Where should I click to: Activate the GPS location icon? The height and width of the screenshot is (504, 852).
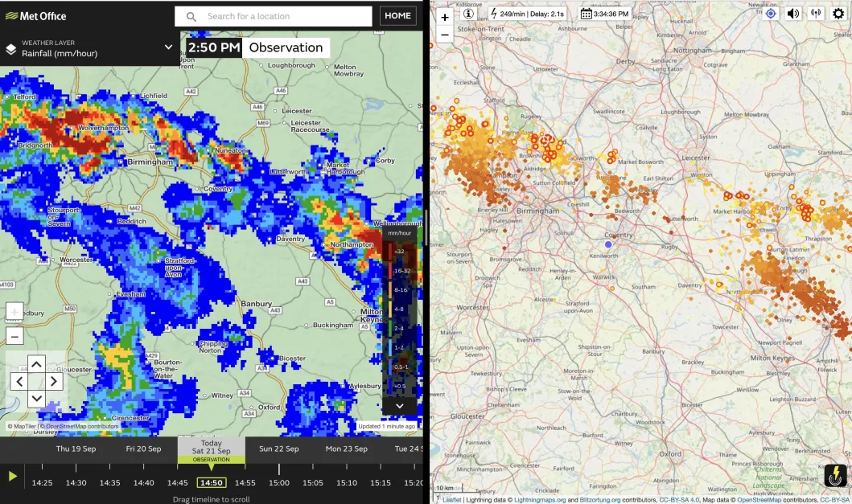770,13
